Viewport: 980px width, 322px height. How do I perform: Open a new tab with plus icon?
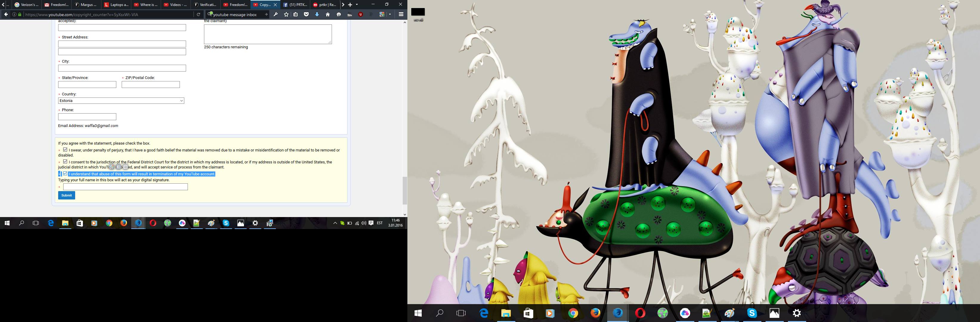[350, 4]
